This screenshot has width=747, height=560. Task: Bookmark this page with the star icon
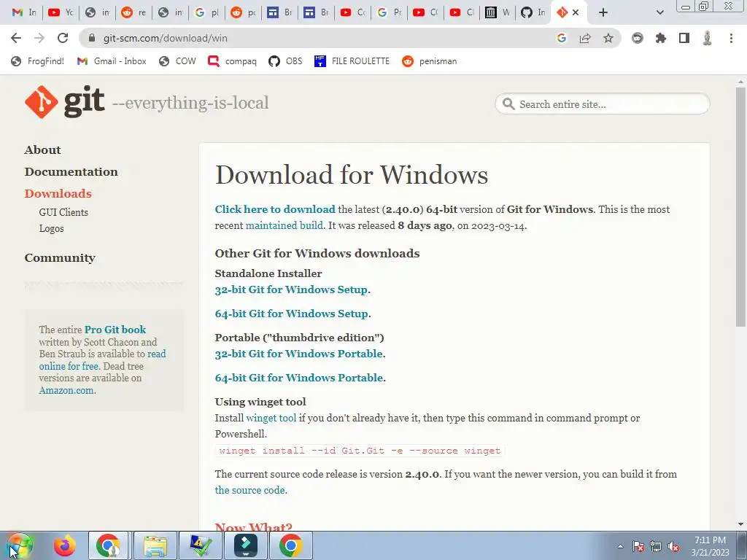(x=608, y=38)
